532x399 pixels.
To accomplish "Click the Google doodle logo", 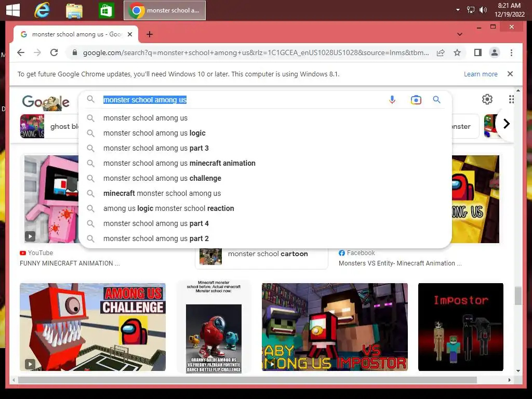I will click(x=46, y=101).
